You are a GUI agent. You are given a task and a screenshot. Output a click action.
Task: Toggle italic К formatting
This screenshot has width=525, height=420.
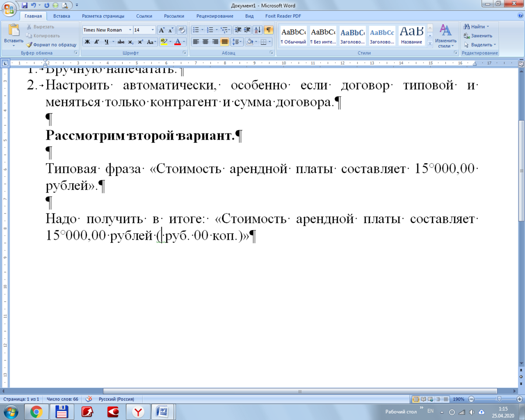tap(96, 42)
